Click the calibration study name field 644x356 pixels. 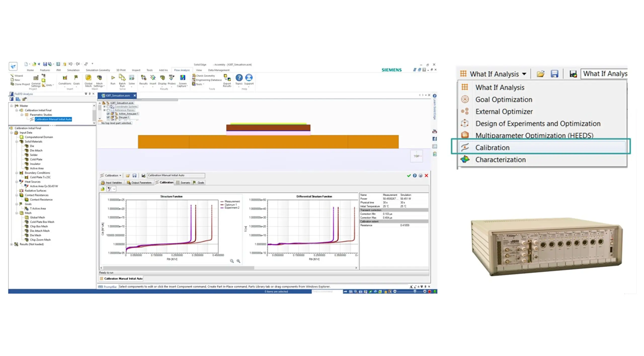click(176, 175)
